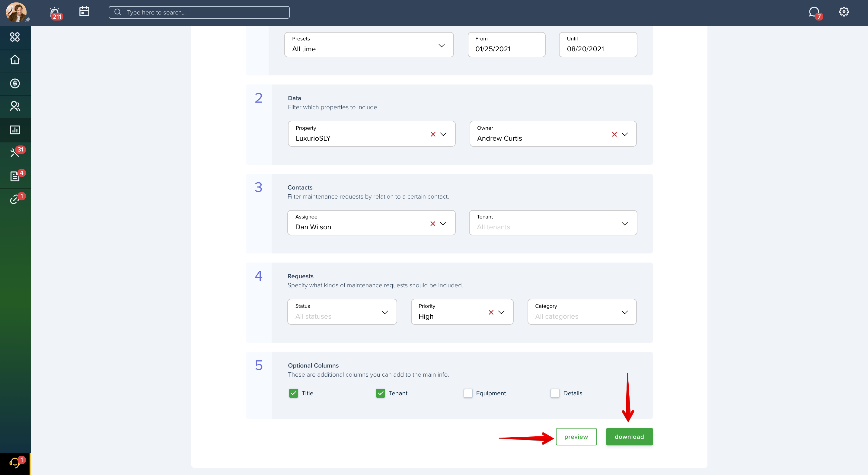
Task: Enable the Equipment optional column
Action: [468, 393]
